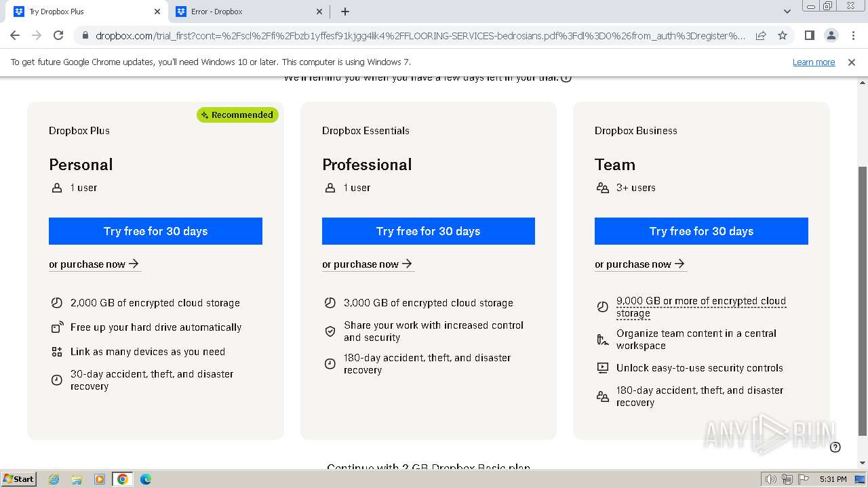This screenshot has height=488, width=868.
Task: Click the Team 180-day recovery users icon
Action: coord(603,396)
